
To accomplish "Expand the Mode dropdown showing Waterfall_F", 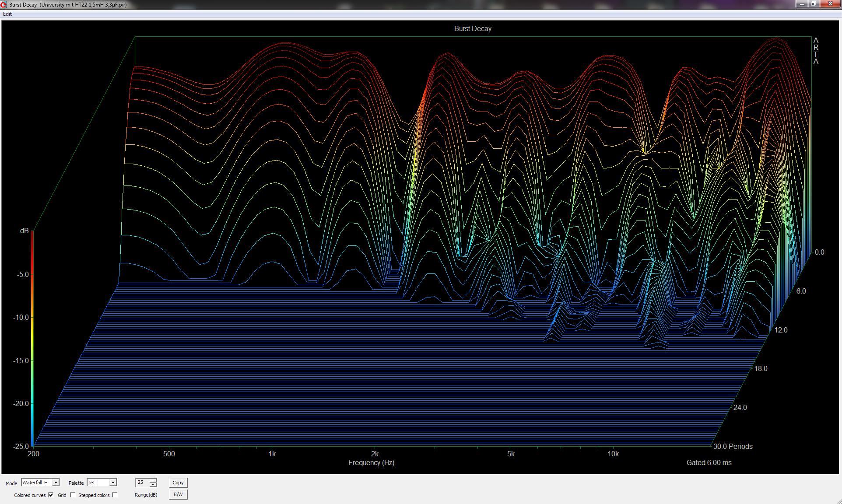I will [x=56, y=483].
